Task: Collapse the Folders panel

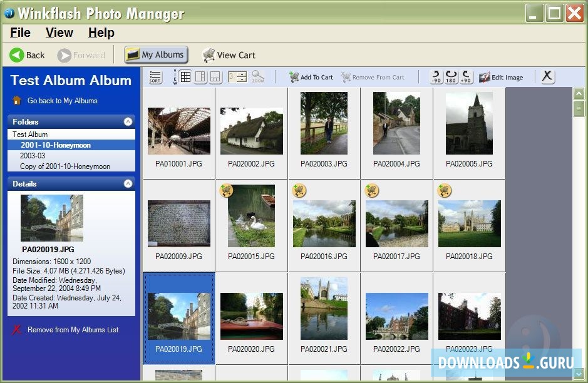Action: (129, 121)
